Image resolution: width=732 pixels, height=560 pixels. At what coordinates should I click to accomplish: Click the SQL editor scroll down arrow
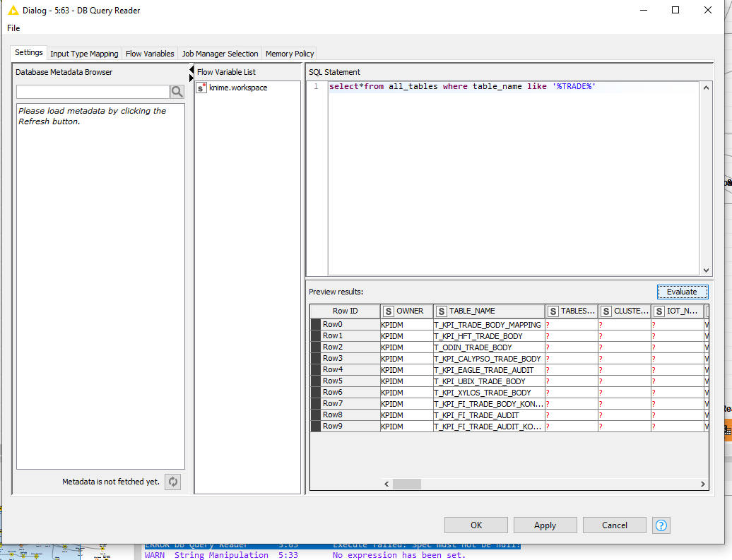pyautogui.click(x=706, y=270)
